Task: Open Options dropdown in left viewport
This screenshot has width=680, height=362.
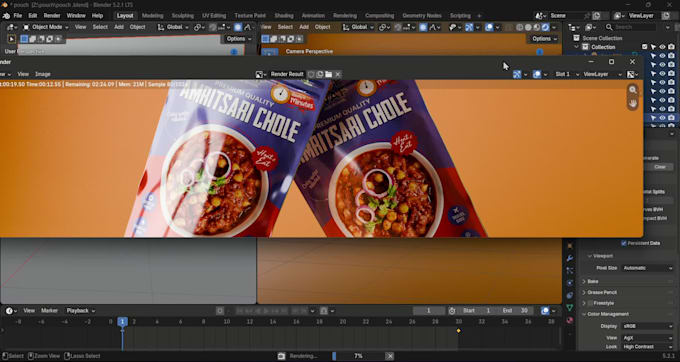Action: (x=239, y=39)
